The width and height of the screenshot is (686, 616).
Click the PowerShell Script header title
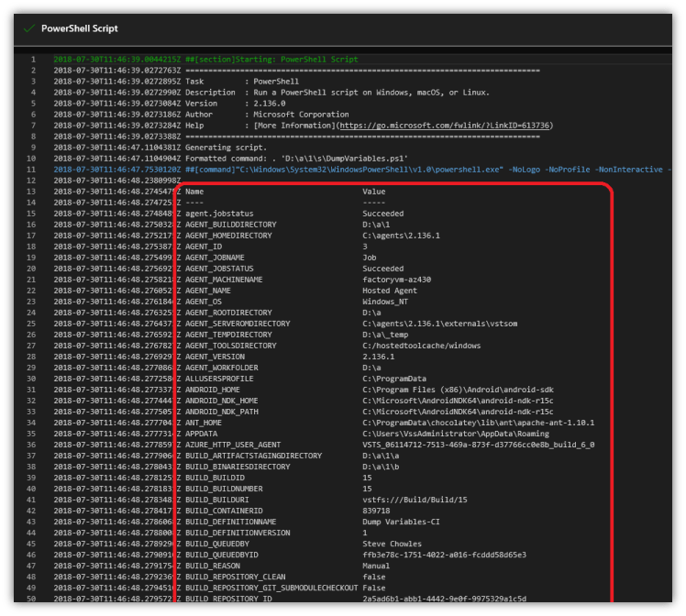(x=80, y=27)
